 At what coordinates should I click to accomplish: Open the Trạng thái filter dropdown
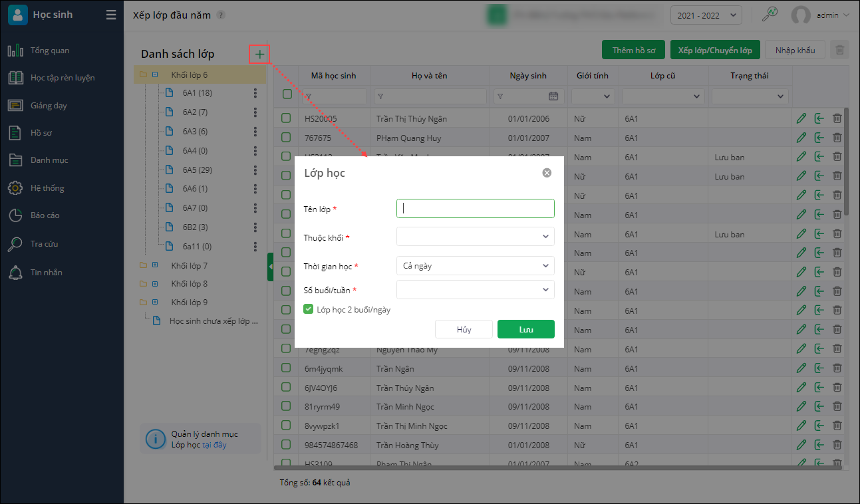pos(750,96)
